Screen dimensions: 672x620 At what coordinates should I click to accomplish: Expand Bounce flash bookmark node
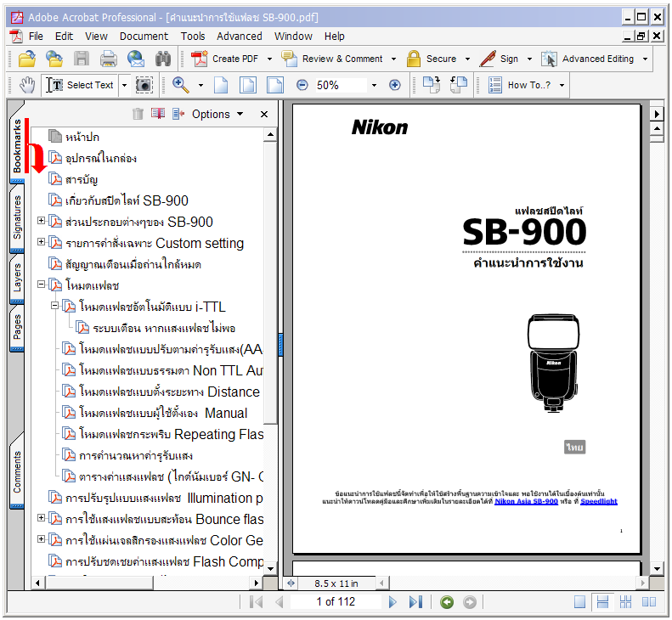tap(41, 518)
